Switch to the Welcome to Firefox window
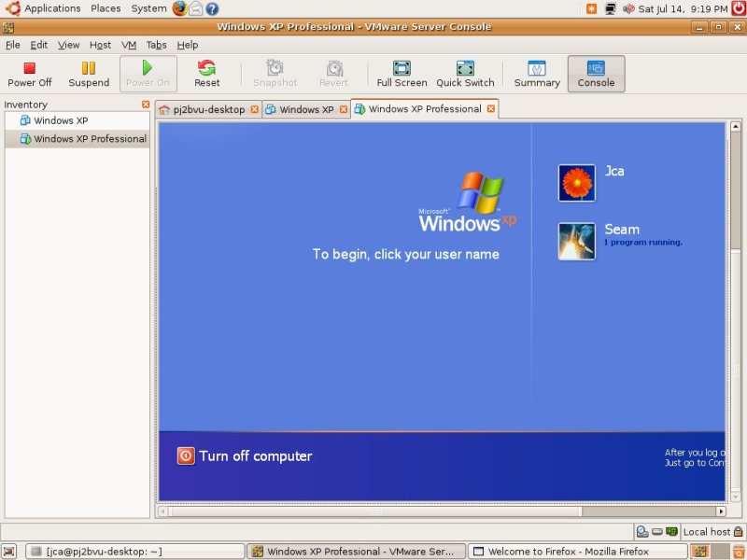The width and height of the screenshot is (747, 560). coord(577,552)
